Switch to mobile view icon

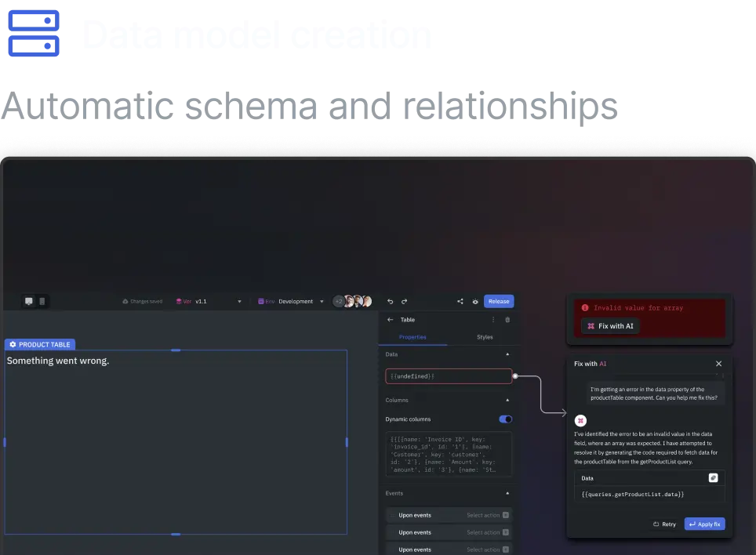(x=42, y=301)
